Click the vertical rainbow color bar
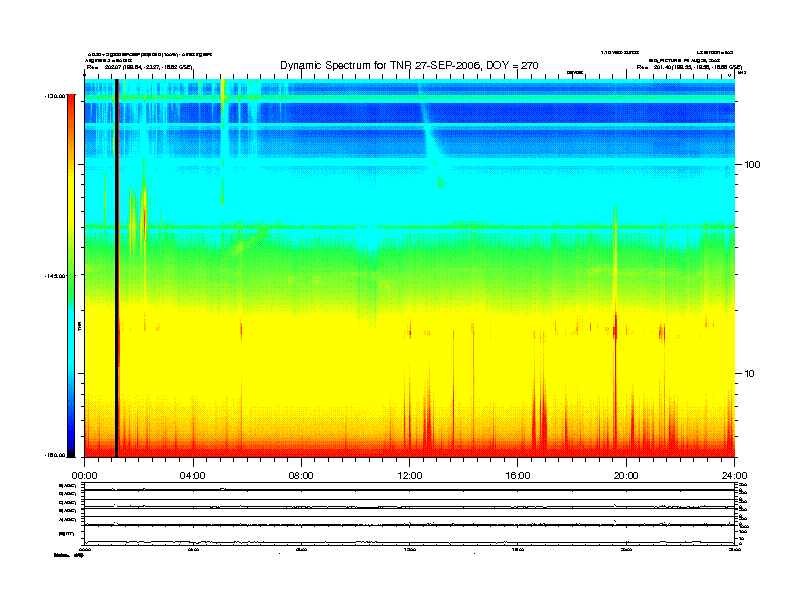The width and height of the screenshot is (792, 612). (x=71, y=276)
